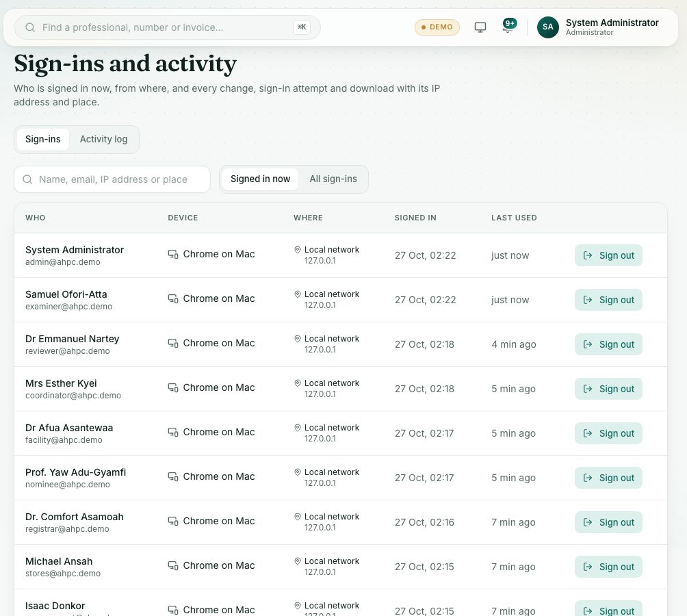Click the ⌘K shortcut badge
687x616 pixels.
coord(302,27)
